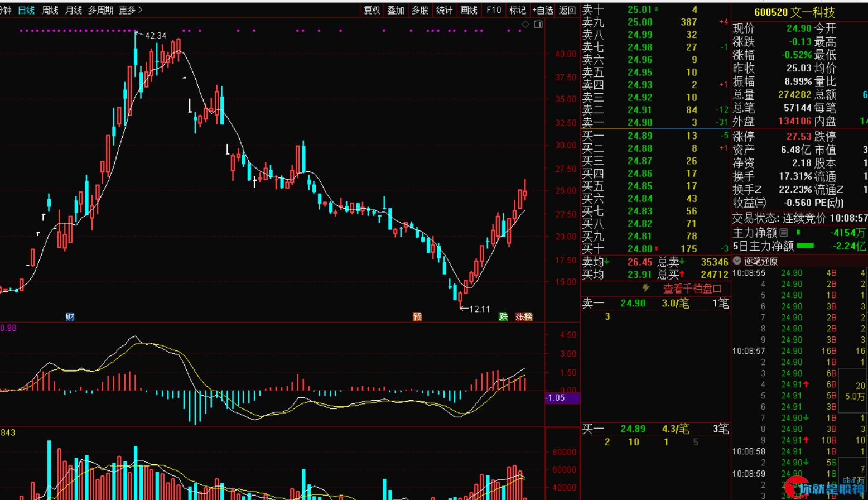Viewport: 868px width, 500px height.
Task: Switch to 周线 weekly chart
Action: click(x=50, y=10)
